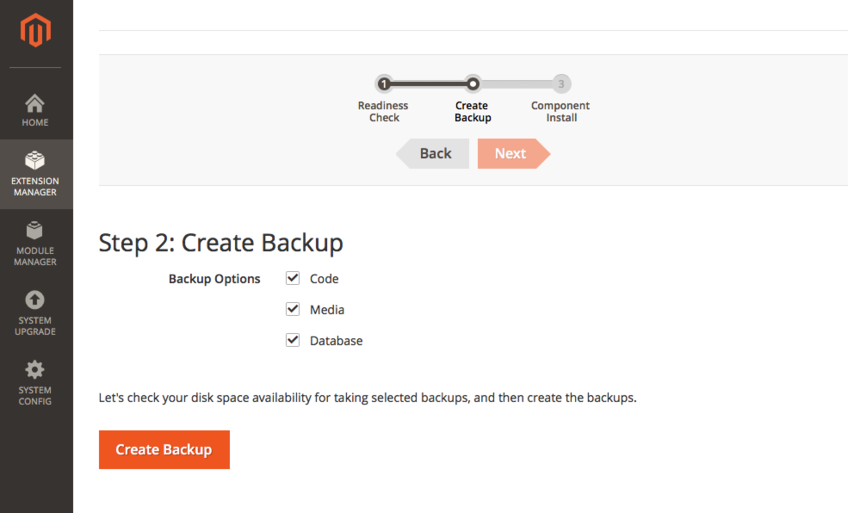Click the Backup Options label
Viewport: 860px width, 513px height.
[214, 279]
